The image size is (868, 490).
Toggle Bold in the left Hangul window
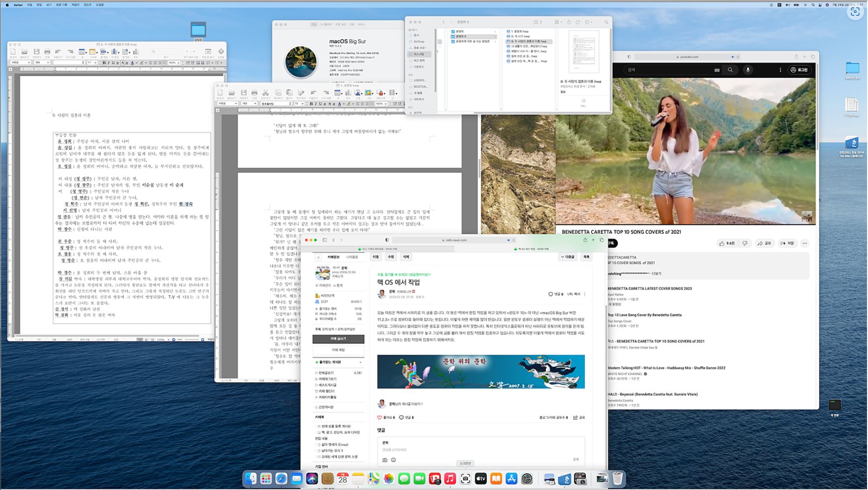click(x=104, y=63)
